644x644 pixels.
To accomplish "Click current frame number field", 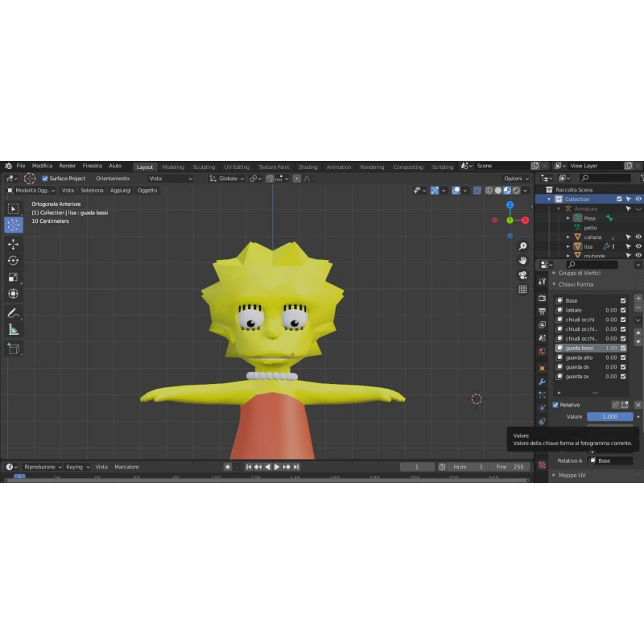I will [417, 467].
